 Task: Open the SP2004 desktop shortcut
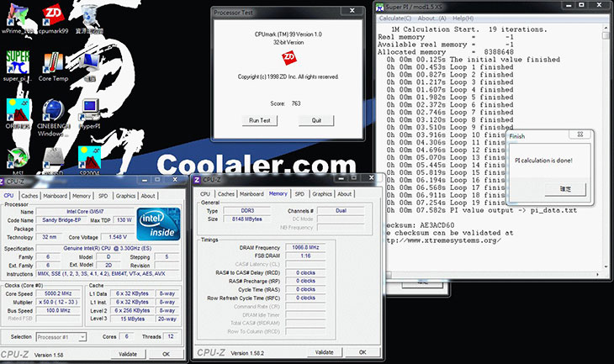pos(89,161)
